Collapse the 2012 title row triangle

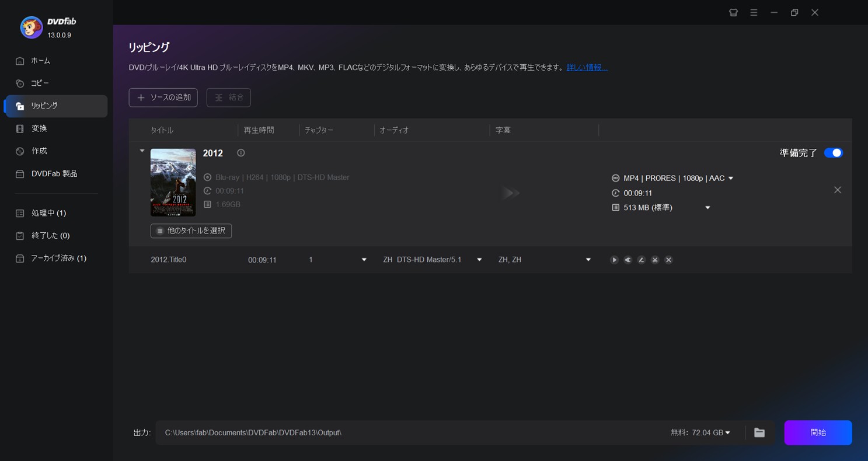tap(142, 151)
